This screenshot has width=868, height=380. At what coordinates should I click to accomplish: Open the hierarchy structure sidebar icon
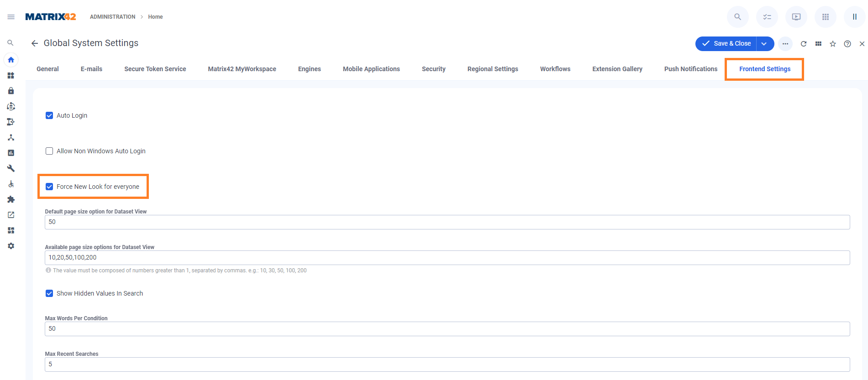click(11, 137)
